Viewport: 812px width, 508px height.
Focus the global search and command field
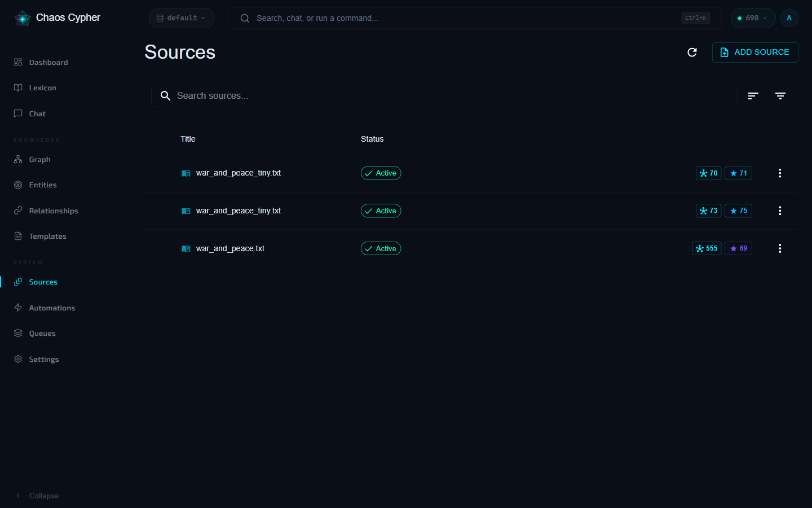[475, 18]
